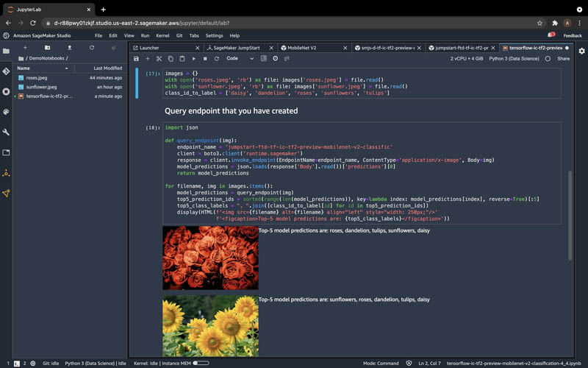Open the Edit menu
588x368 pixels.
(x=113, y=35)
